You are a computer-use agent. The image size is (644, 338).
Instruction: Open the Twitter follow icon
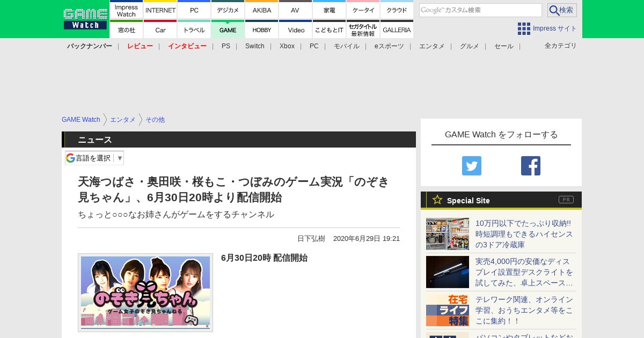(472, 166)
